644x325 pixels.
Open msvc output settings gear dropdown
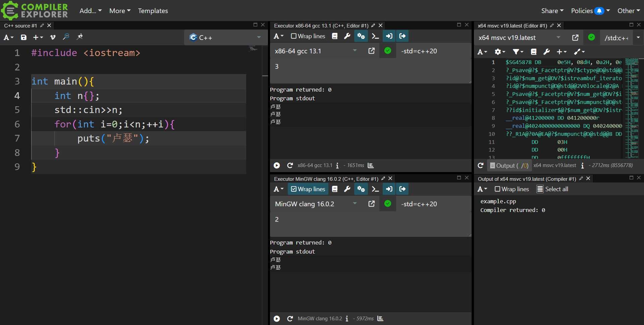click(x=500, y=52)
